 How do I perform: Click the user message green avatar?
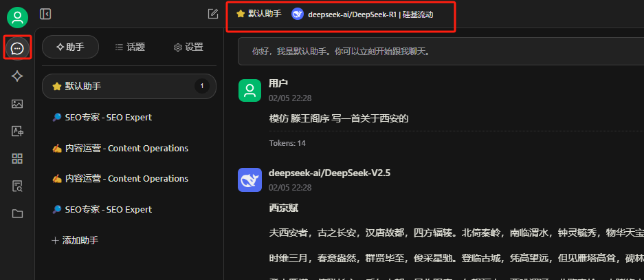pos(249,90)
